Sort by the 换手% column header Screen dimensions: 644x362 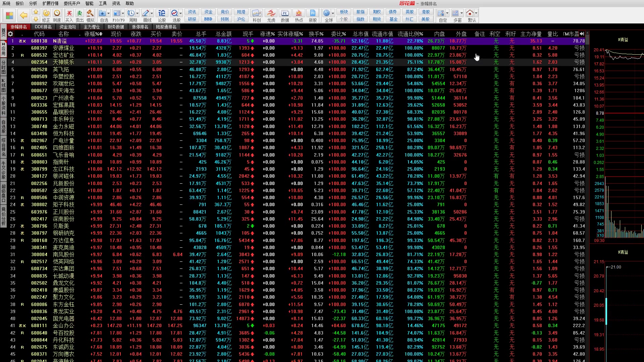pyautogui.click(x=316, y=34)
